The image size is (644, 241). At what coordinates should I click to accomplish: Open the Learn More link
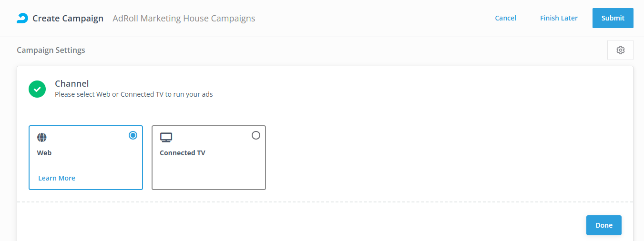(57, 178)
